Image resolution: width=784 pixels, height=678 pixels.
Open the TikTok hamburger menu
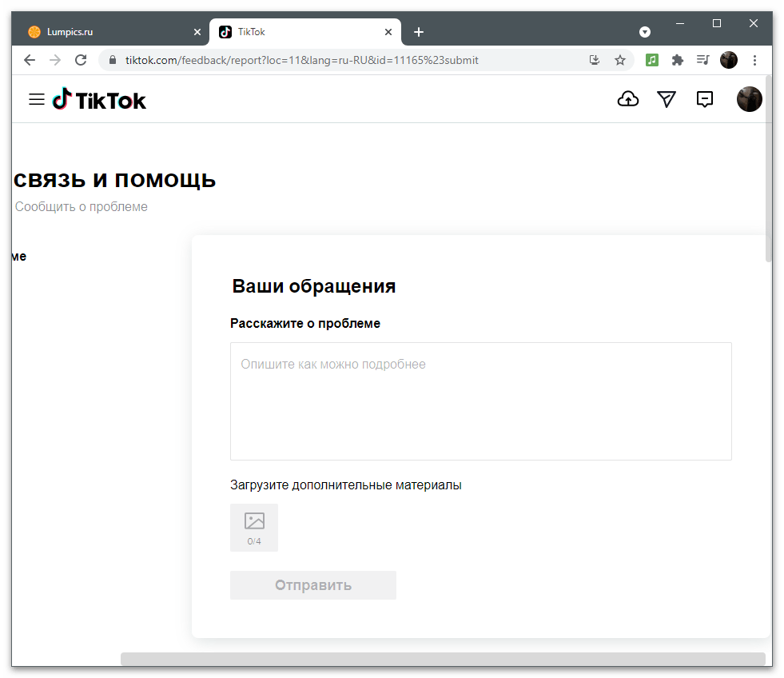[x=36, y=99]
